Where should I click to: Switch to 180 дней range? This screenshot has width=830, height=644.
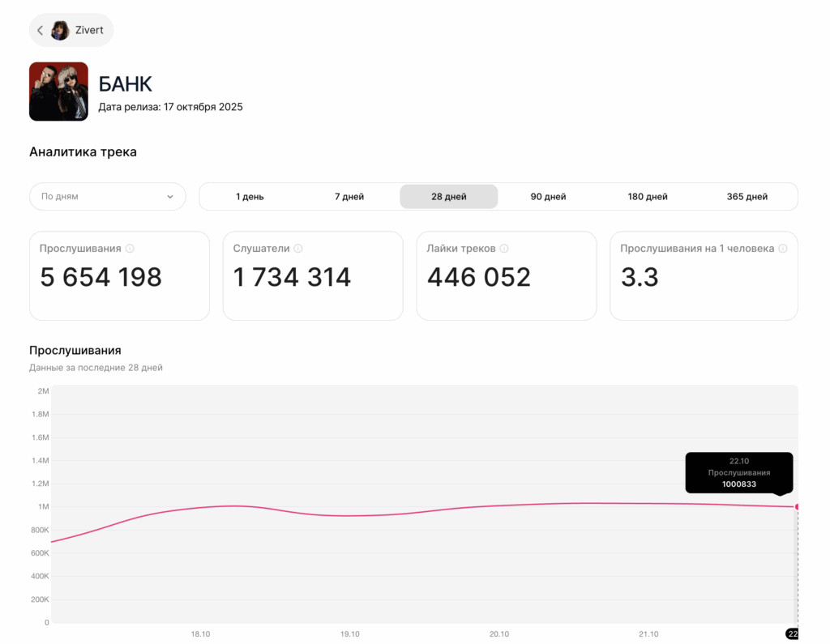tap(648, 197)
